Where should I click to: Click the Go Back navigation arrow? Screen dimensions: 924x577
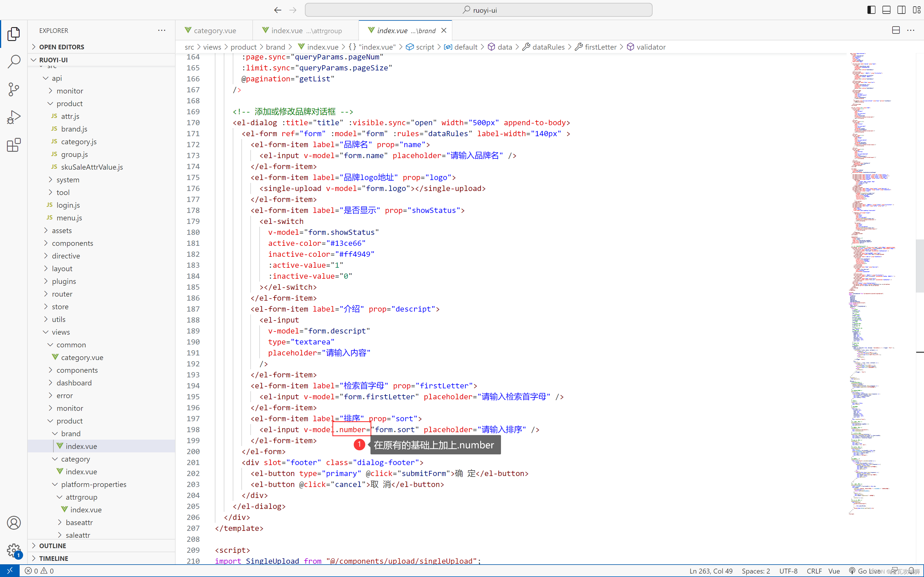[x=277, y=10]
